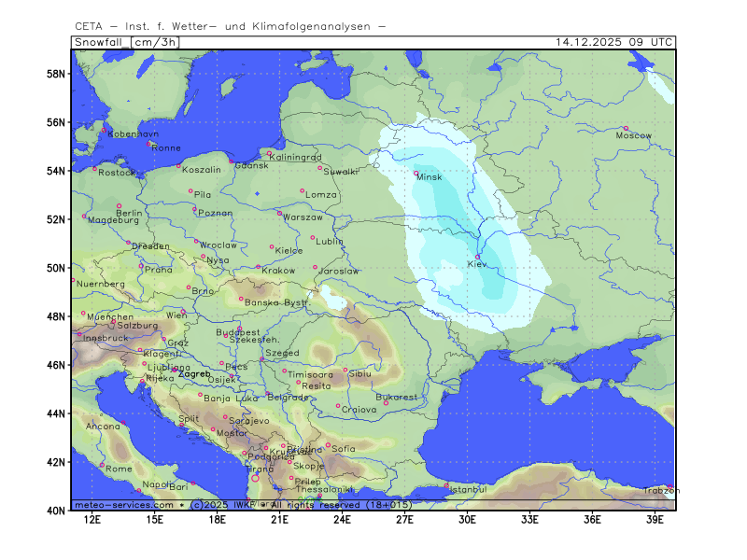
Task: Click the Sofia city marker
Action: coord(328,444)
